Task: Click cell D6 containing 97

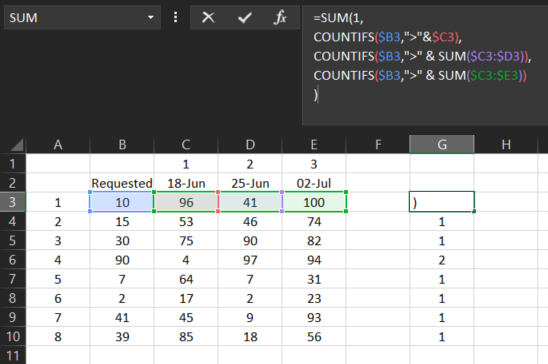Action: click(x=250, y=260)
